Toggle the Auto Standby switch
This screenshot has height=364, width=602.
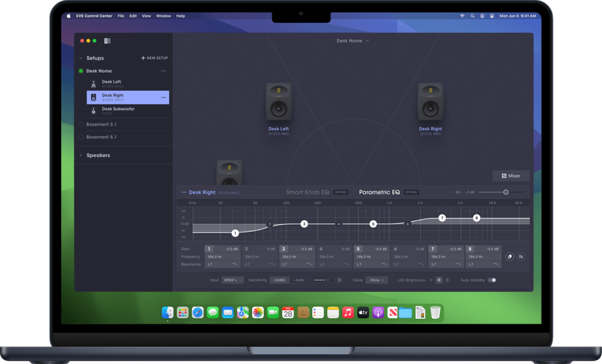point(492,280)
